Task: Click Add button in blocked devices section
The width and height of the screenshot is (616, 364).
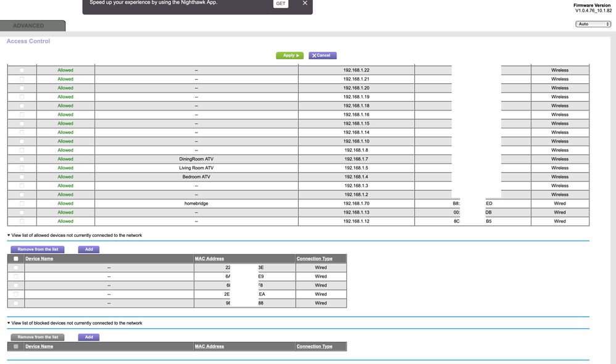Action: (89, 337)
